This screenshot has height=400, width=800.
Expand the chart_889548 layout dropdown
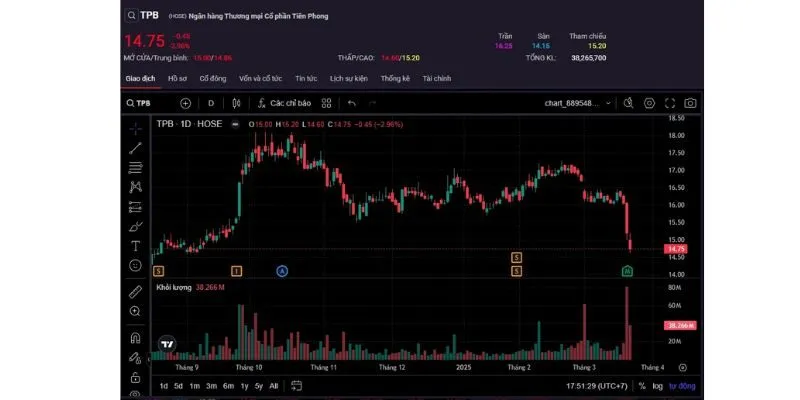click(x=578, y=103)
